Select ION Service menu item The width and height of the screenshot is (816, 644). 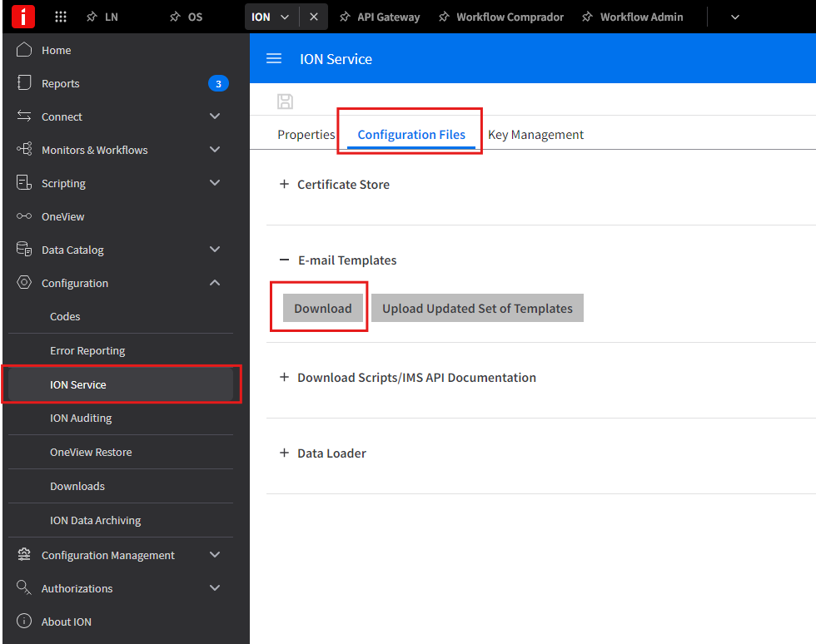(x=121, y=384)
